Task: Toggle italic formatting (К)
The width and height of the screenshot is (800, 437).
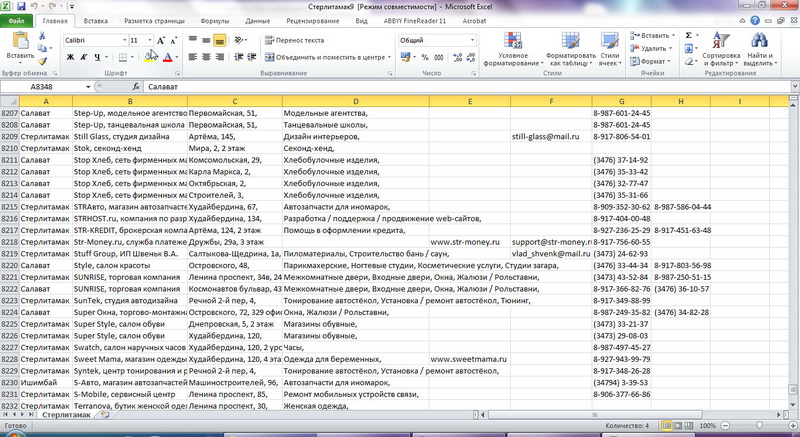Action: [84, 57]
